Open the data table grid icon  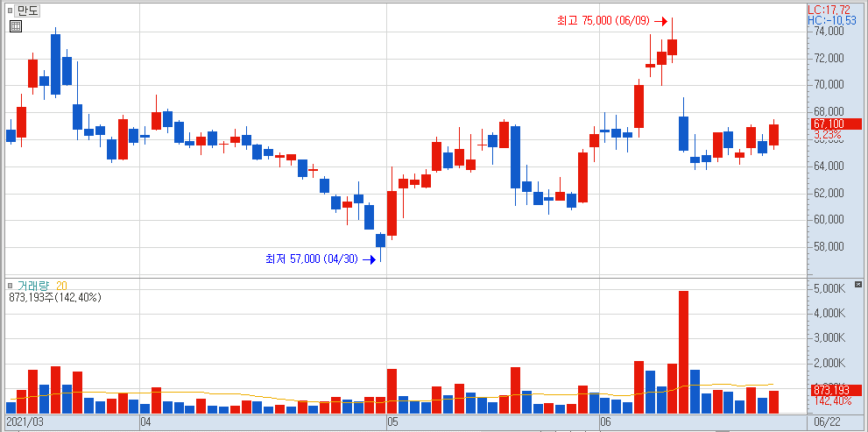point(16,25)
